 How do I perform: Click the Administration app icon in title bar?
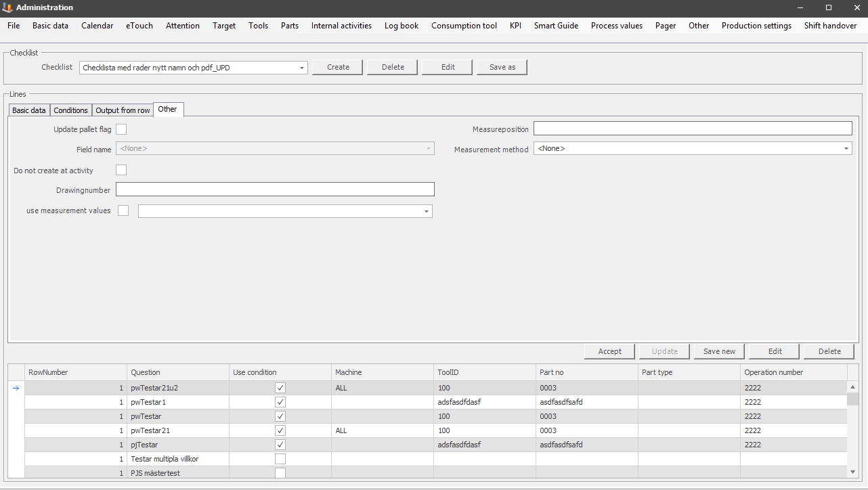click(7, 7)
